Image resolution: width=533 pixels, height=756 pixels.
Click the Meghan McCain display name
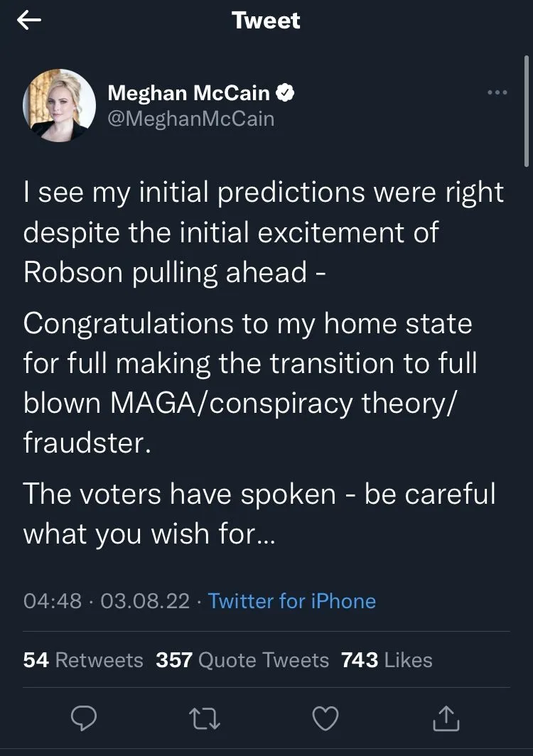tap(188, 92)
